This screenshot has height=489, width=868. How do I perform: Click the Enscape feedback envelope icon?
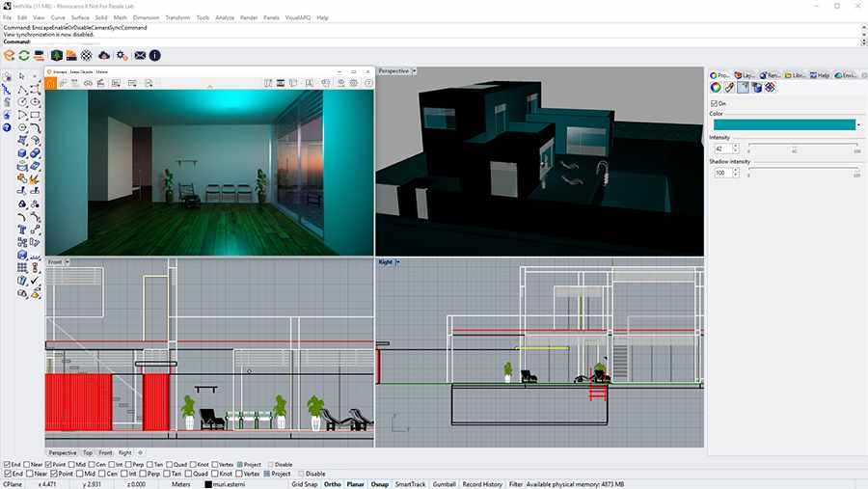pyautogui.click(x=139, y=56)
